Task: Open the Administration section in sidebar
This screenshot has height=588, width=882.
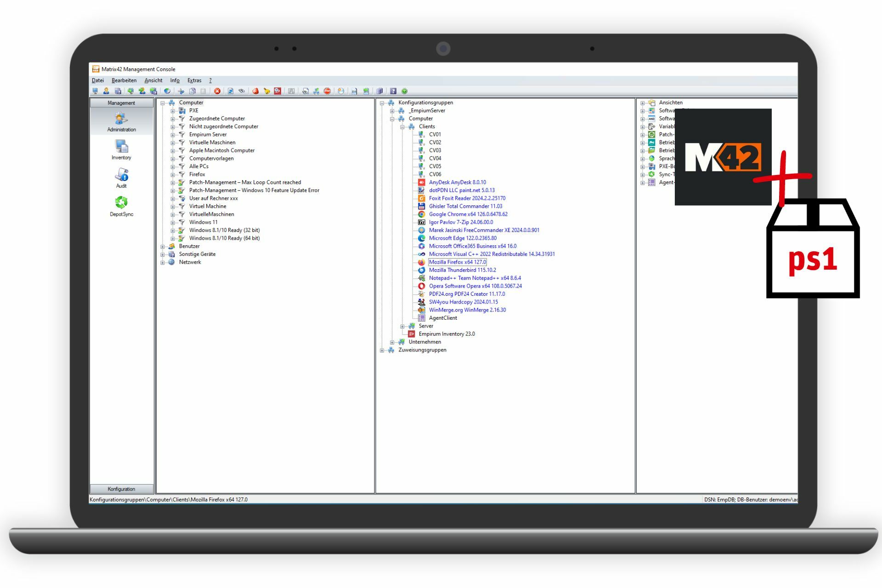Action: pyautogui.click(x=121, y=122)
